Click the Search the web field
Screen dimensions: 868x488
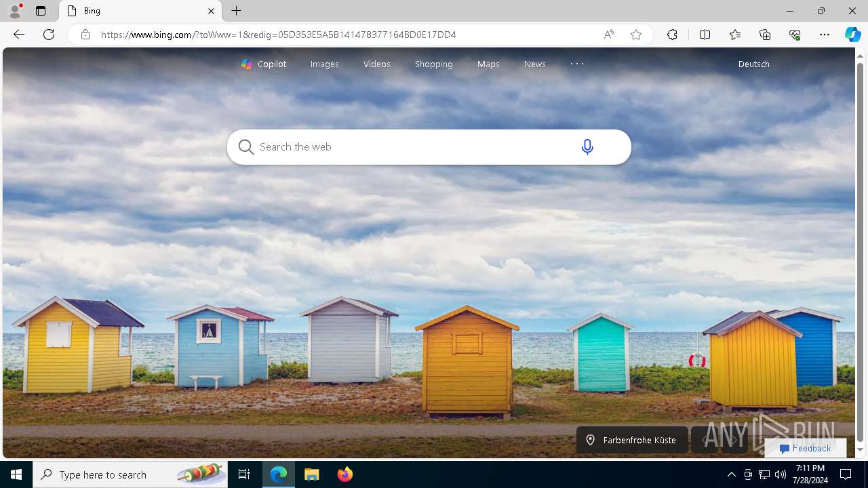(x=429, y=147)
